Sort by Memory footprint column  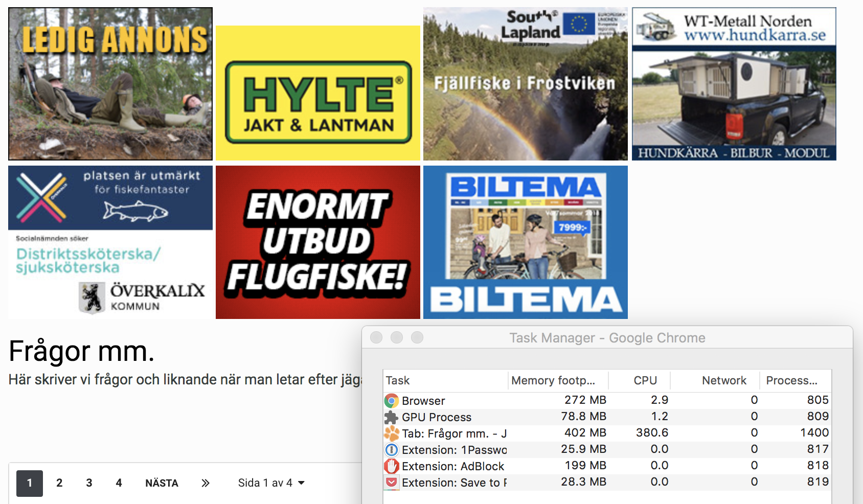coord(553,380)
